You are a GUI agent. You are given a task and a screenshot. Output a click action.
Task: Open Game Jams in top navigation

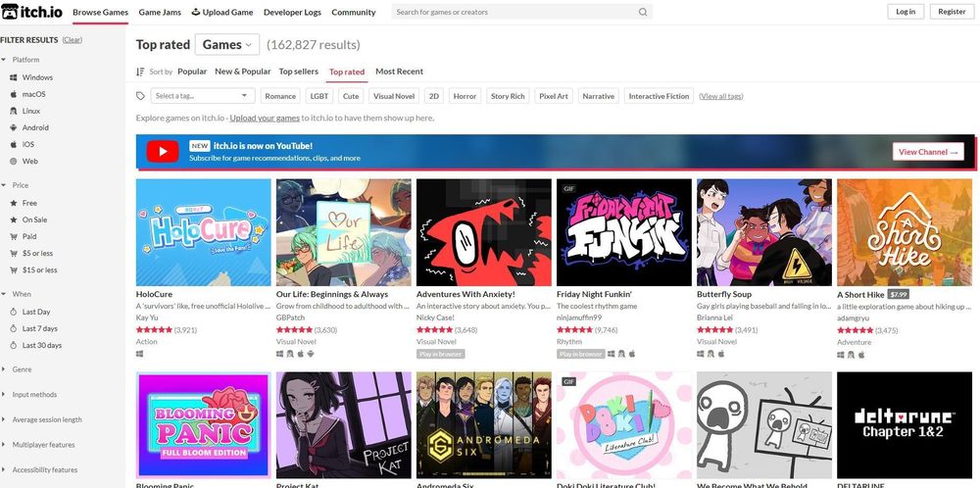tap(160, 12)
